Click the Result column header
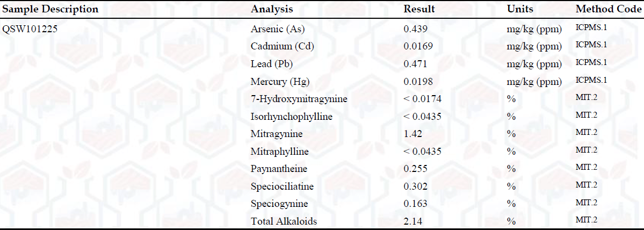This screenshot has width=644, height=230. [419, 9]
